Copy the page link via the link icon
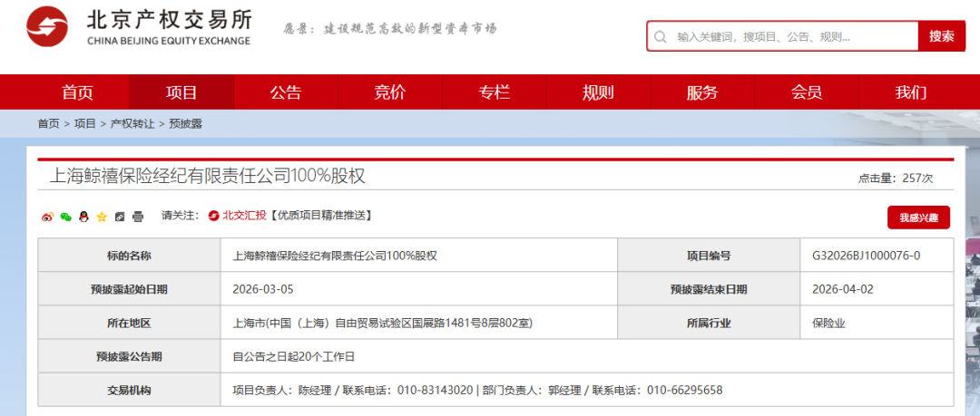 pos(120,217)
